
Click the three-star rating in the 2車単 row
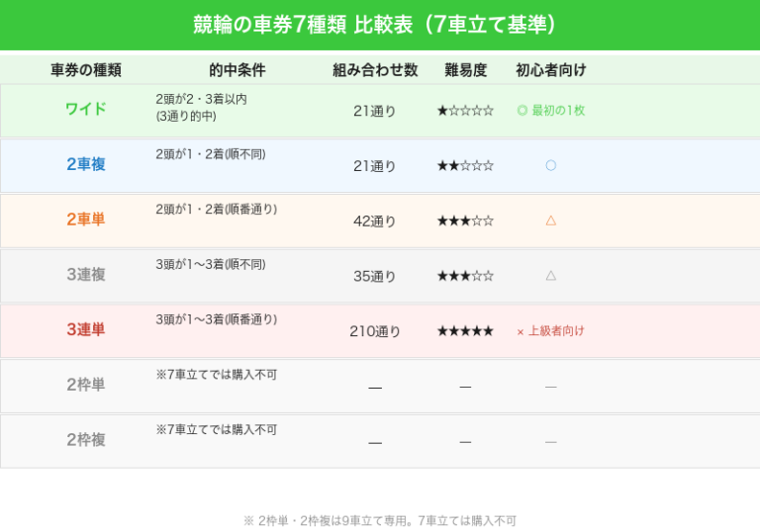click(465, 222)
